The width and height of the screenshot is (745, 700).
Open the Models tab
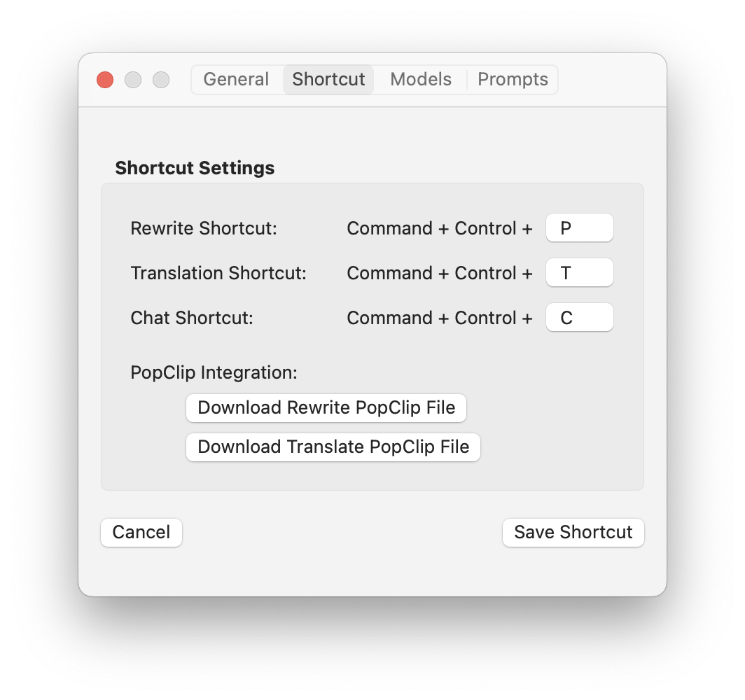tap(420, 80)
